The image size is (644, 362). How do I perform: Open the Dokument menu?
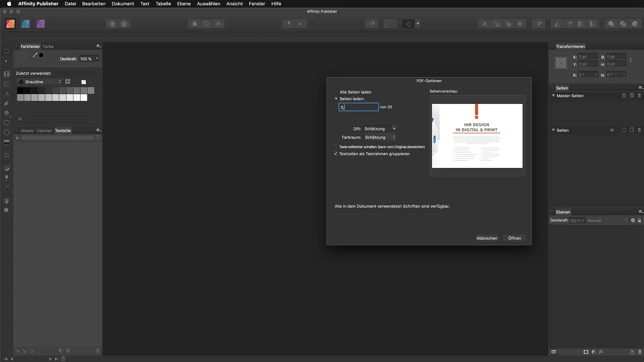(123, 4)
